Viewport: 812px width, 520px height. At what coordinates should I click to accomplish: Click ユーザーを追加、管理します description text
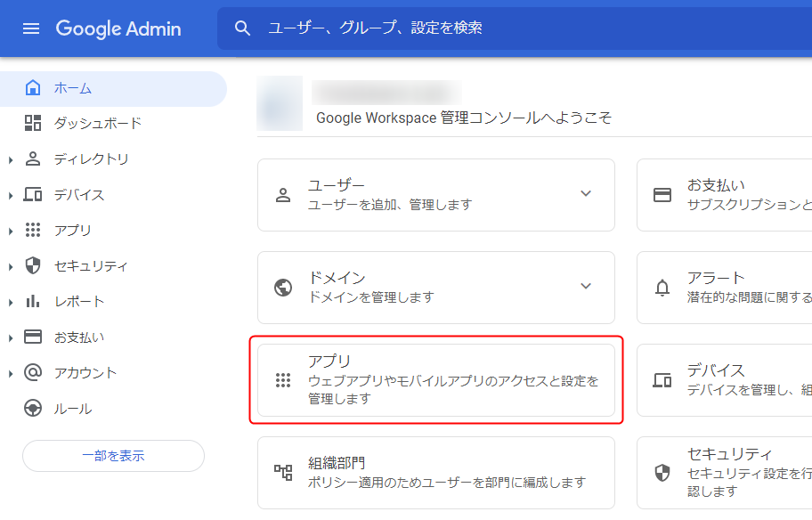[390, 205]
